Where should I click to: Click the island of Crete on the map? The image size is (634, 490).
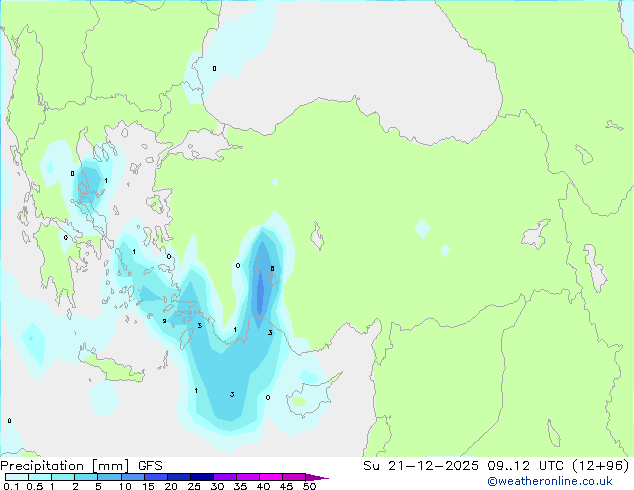pyautogui.click(x=111, y=366)
